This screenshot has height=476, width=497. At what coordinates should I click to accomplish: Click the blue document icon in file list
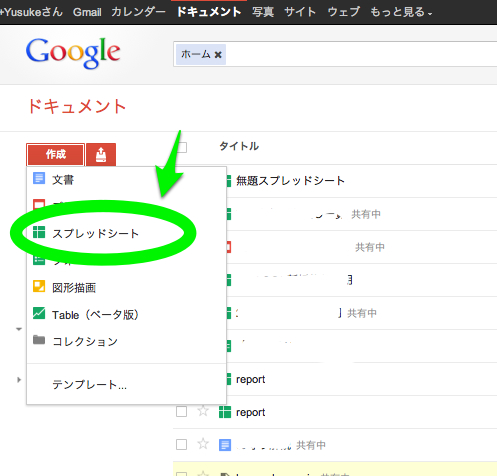click(225, 445)
